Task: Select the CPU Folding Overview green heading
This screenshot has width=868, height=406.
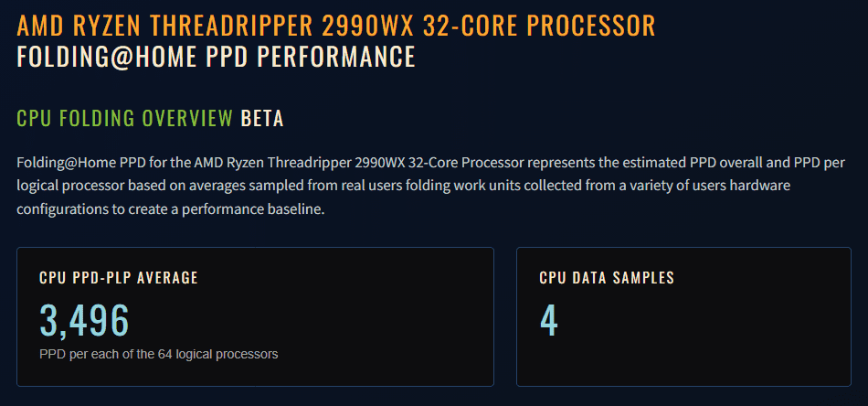Action: click(x=125, y=118)
